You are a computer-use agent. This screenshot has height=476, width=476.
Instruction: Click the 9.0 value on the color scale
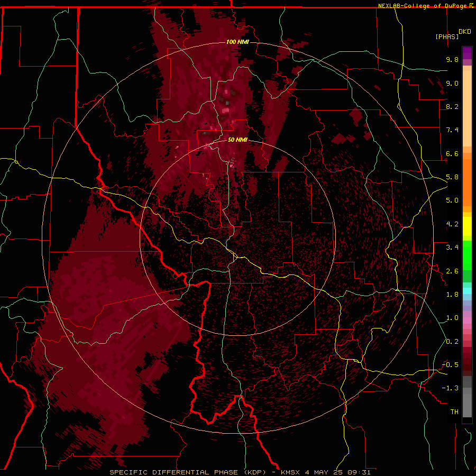point(452,83)
